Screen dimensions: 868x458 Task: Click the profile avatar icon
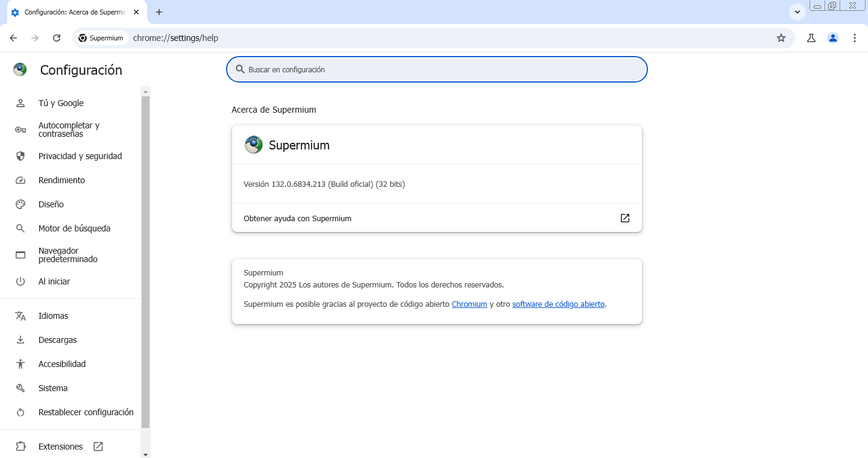833,38
